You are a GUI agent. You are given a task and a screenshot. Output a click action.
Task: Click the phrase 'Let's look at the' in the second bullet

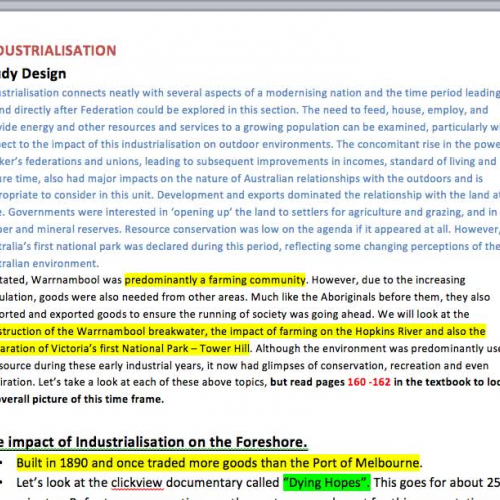[x=62, y=483]
